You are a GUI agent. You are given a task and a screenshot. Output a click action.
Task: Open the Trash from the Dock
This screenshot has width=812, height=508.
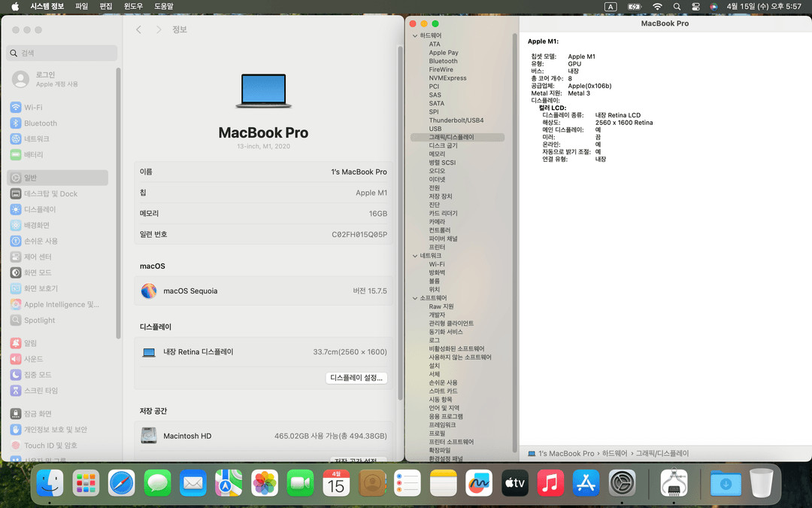point(762,483)
